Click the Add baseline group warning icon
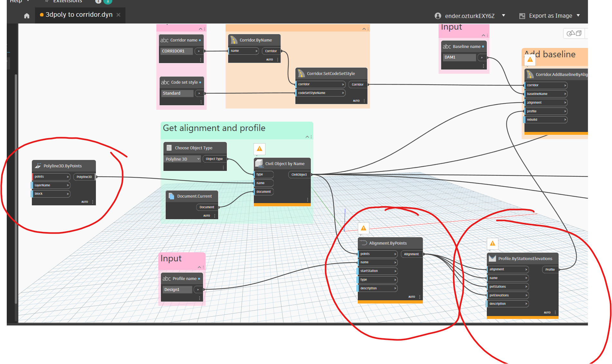The image size is (612, 364). 530,60
